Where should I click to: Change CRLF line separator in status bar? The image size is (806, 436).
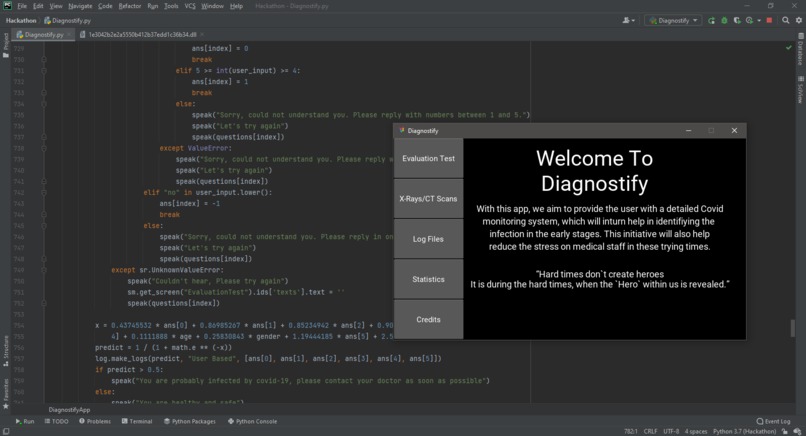coord(650,431)
